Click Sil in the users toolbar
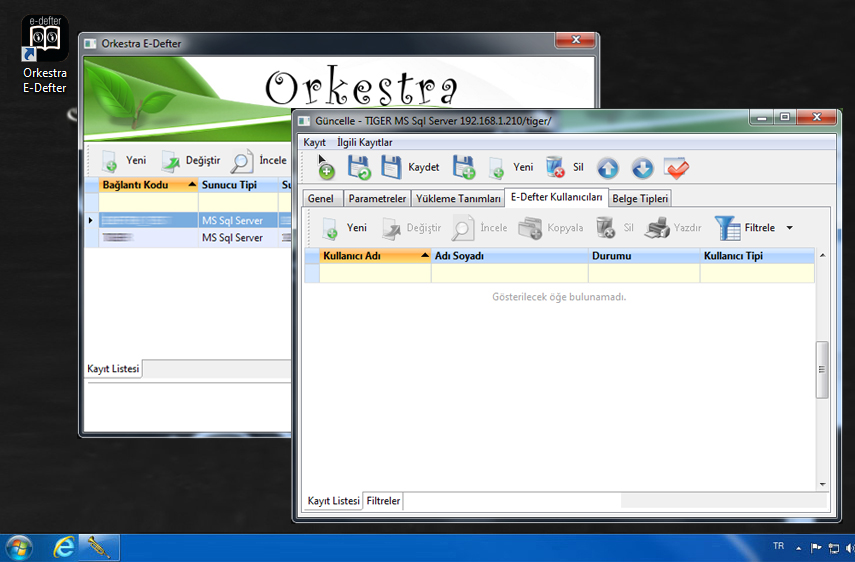 [x=615, y=228]
